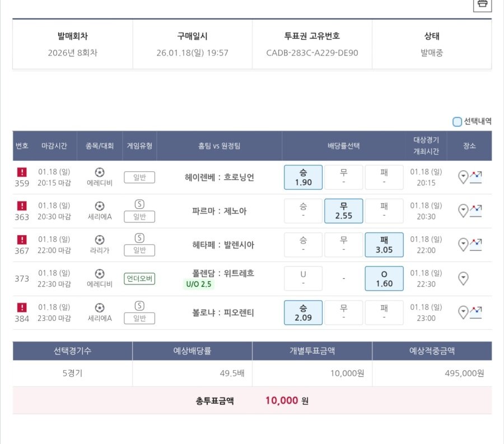Toggle the 선택내역 checkbox
The height and width of the screenshot is (444, 504).
click(x=458, y=121)
